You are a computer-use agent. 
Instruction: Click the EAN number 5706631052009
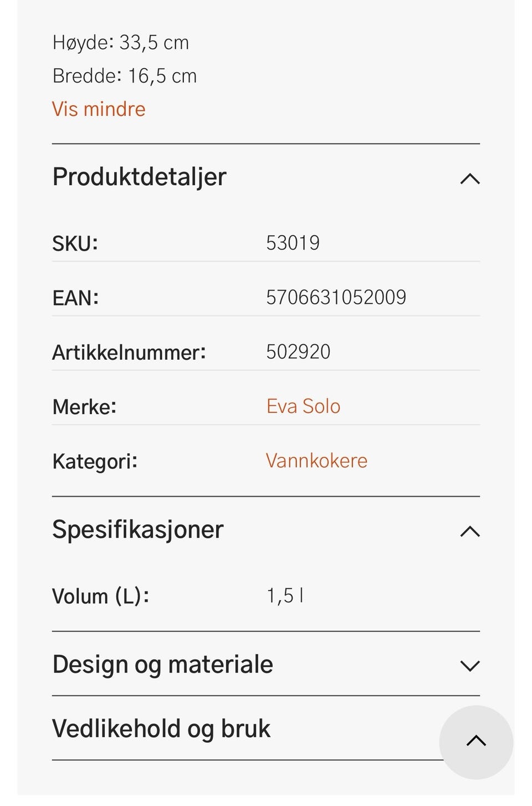pyautogui.click(x=336, y=297)
